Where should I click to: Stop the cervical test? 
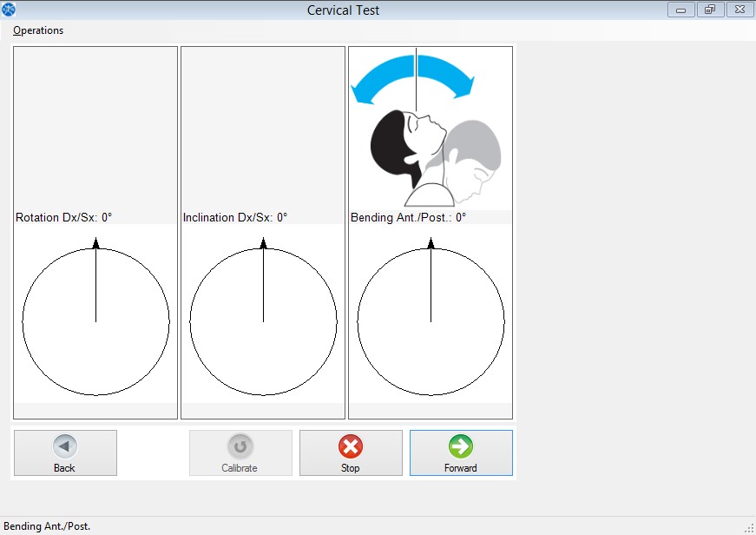pos(351,452)
